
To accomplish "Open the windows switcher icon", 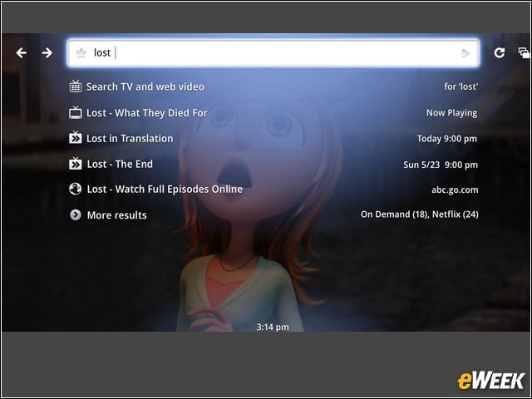I will tap(524, 52).
